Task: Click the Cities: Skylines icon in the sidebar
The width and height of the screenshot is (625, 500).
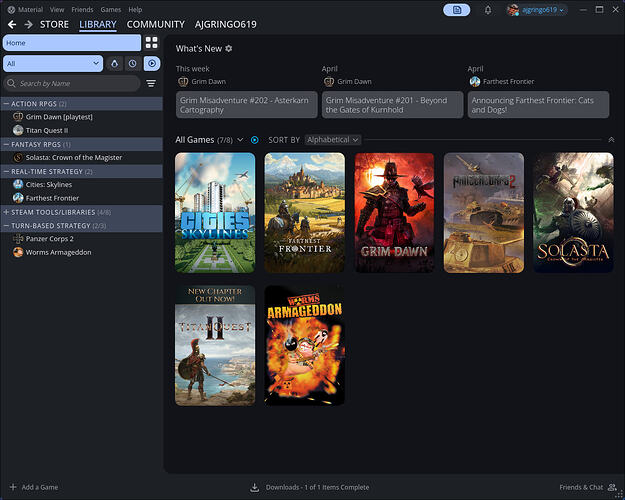Action: [18, 184]
